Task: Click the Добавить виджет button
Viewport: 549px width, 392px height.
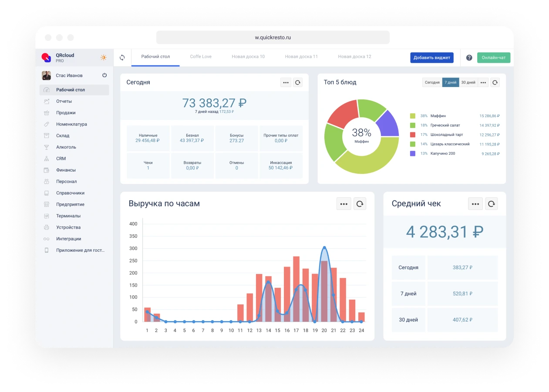Action: (431, 57)
